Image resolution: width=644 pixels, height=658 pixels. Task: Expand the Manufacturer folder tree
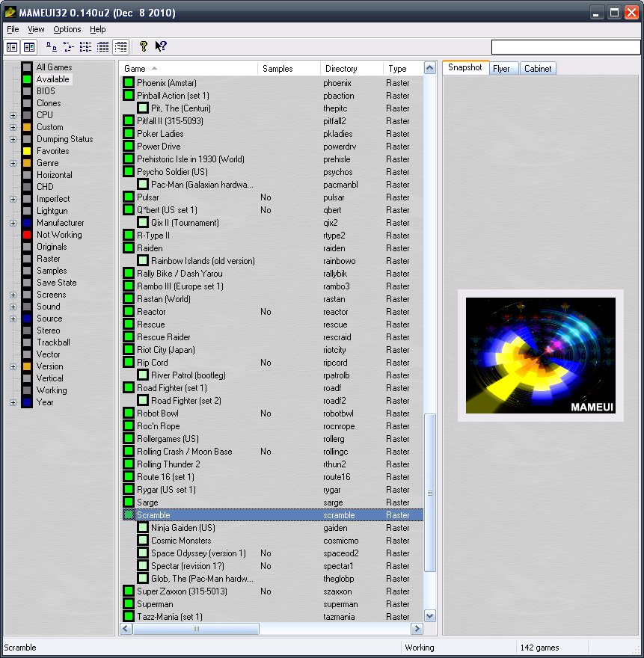[x=13, y=223]
